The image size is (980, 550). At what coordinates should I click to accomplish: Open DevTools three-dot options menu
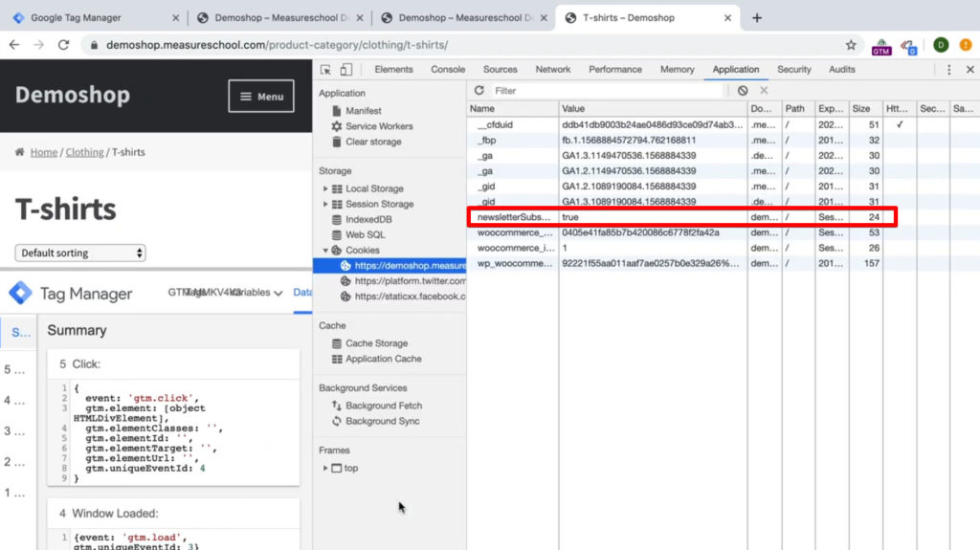(x=948, y=70)
